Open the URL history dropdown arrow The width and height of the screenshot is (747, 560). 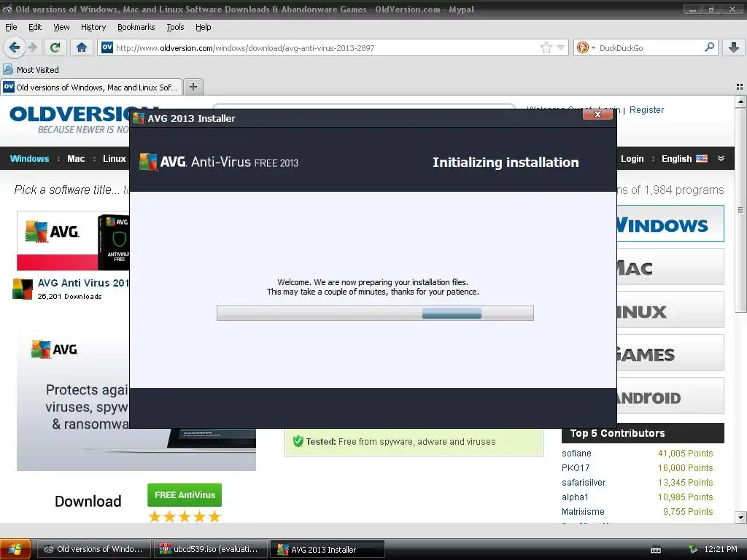click(561, 47)
